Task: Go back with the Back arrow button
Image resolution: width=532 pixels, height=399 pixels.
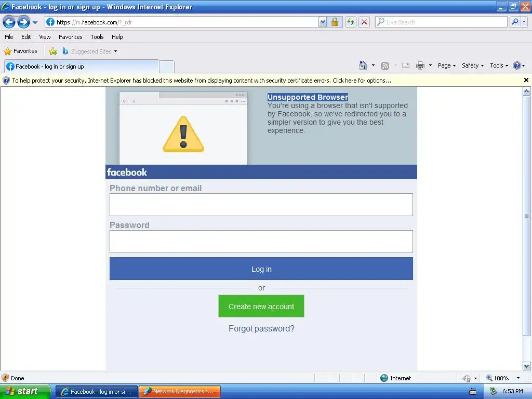Action: pos(9,22)
